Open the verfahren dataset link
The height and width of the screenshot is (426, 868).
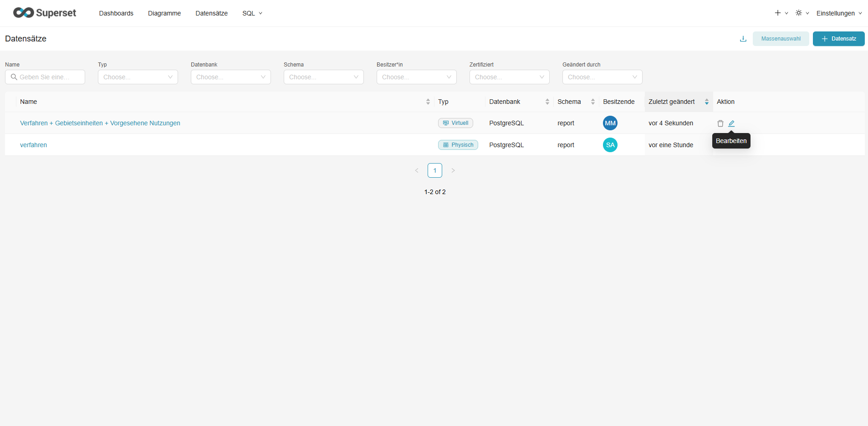pyautogui.click(x=33, y=145)
